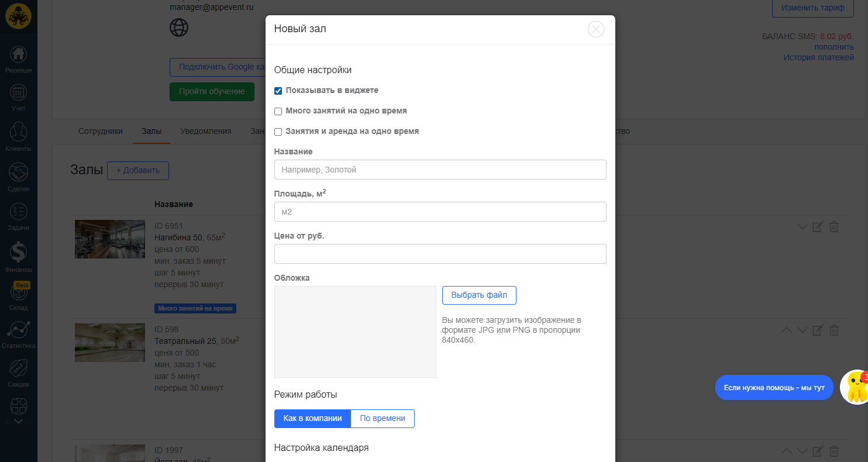Screen dimensions: 868x462
Task: Click the globe website icon
Action: pos(179,27)
